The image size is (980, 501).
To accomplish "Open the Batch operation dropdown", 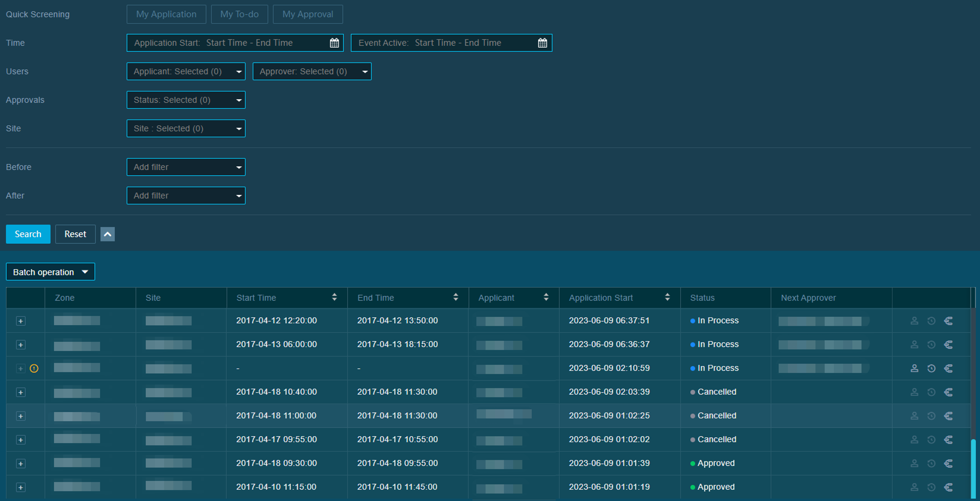I will click(51, 272).
